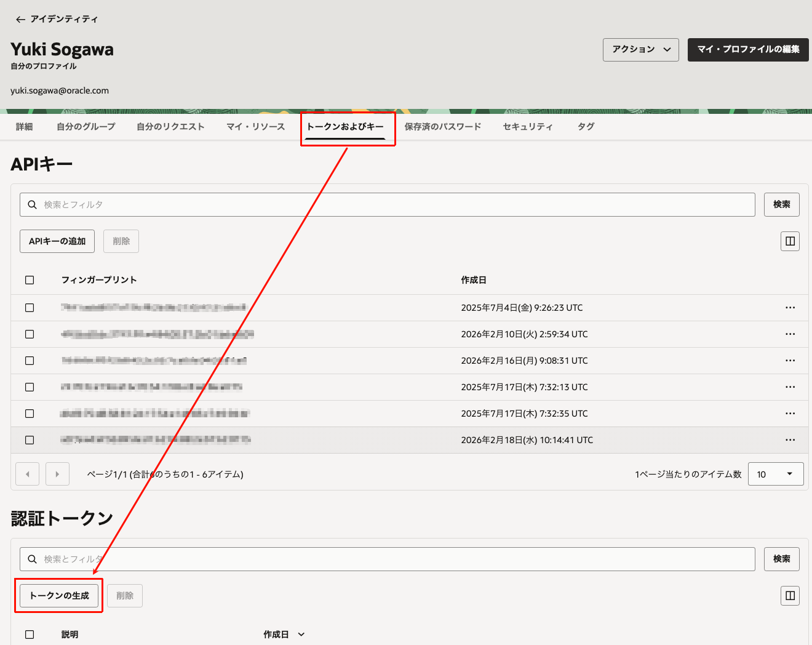Screen dimensions: 812x645
Task: Click the back arrow next to アイデンティティ
Action: pyautogui.click(x=20, y=20)
